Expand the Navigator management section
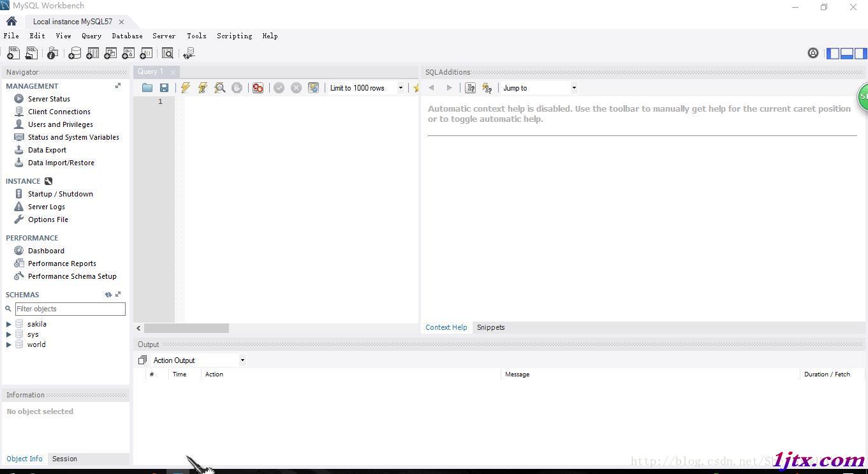 point(117,85)
